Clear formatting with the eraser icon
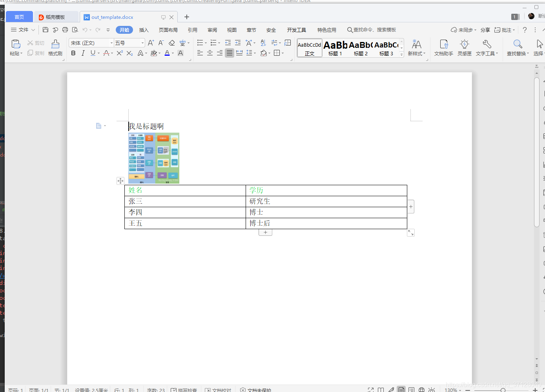This screenshot has height=392, width=545. tap(171, 43)
